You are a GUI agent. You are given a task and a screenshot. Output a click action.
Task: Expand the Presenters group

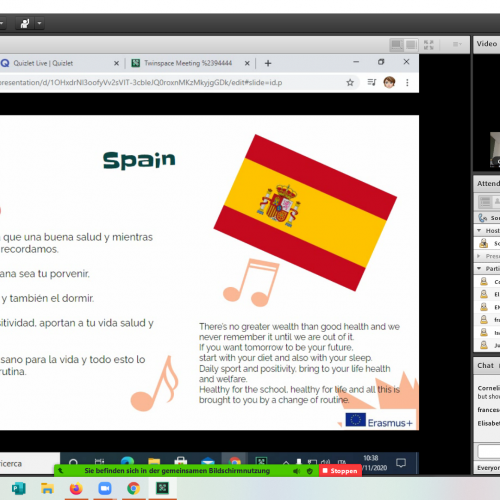(x=479, y=256)
